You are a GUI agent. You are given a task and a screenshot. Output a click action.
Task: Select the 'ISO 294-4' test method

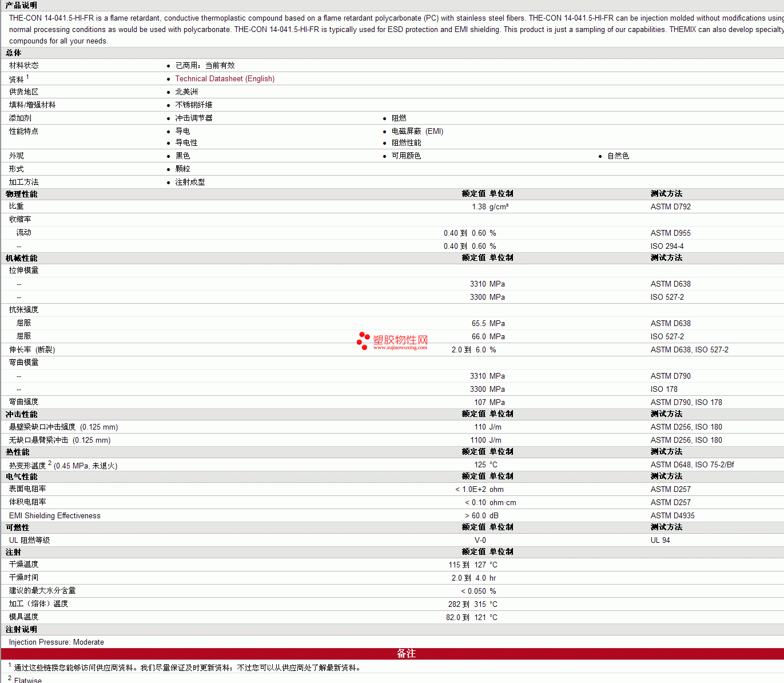(667, 247)
